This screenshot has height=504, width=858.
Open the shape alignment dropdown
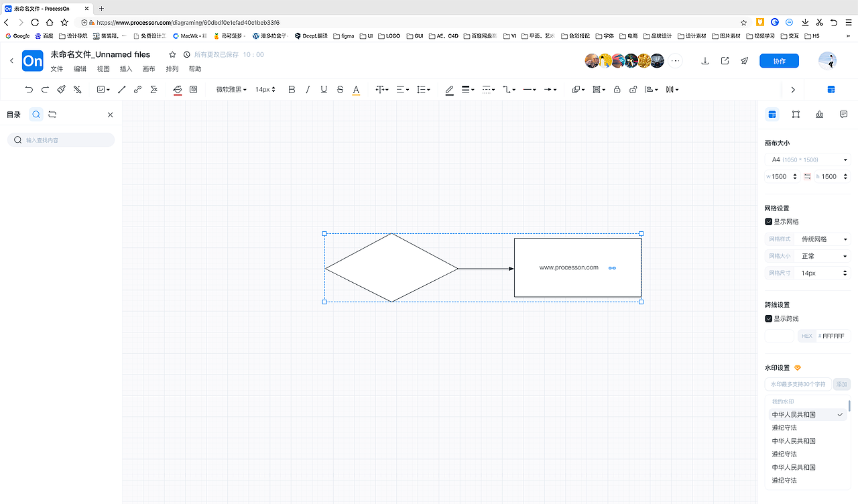coord(651,89)
